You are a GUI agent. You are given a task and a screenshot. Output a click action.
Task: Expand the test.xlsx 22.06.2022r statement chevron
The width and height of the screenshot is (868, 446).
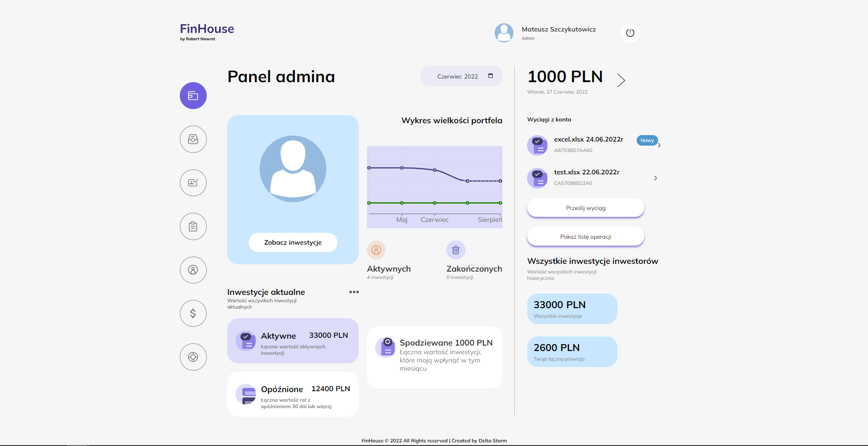pyautogui.click(x=655, y=178)
